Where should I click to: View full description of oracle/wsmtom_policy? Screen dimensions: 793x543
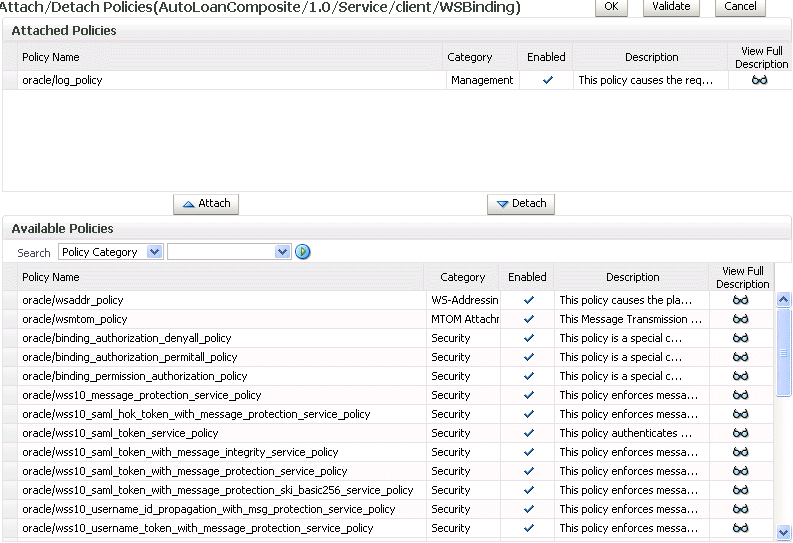tap(740, 319)
